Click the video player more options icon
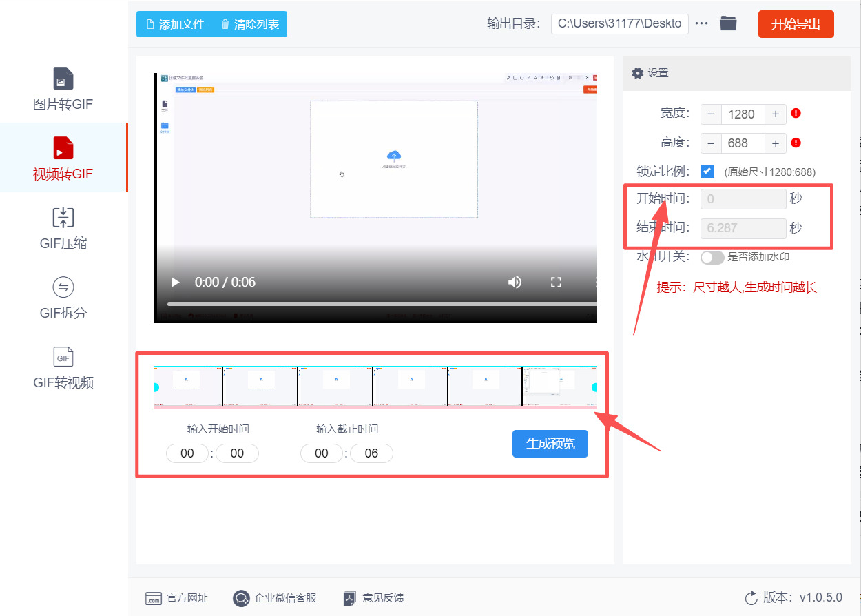The height and width of the screenshot is (616, 861). (x=595, y=282)
